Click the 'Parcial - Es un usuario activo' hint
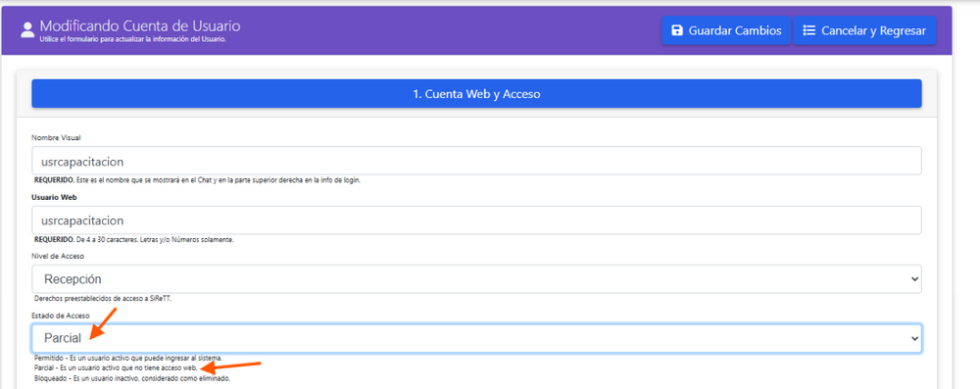Viewport: 980px width, 389px height. [117, 368]
